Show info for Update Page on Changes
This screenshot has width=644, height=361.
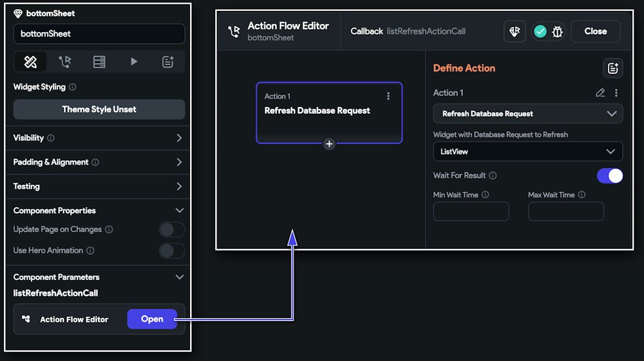click(x=109, y=229)
